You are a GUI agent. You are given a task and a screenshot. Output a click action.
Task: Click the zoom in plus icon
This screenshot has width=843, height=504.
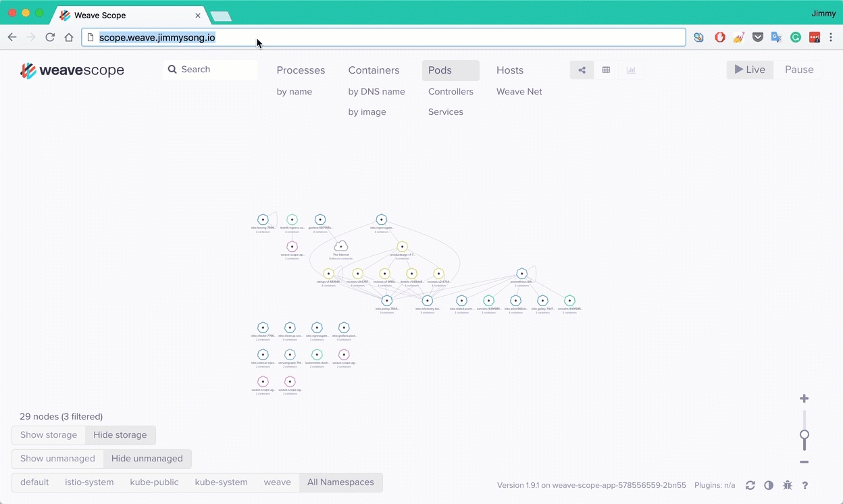pos(804,399)
